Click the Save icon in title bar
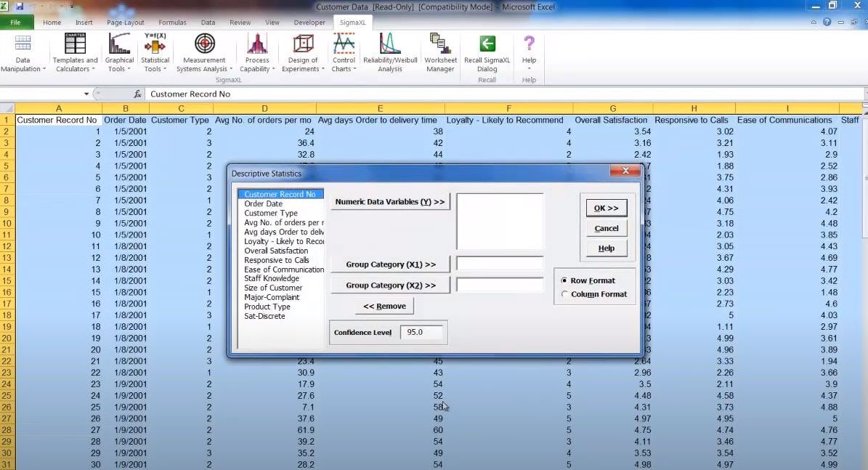 pyautogui.click(x=20, y=7)
